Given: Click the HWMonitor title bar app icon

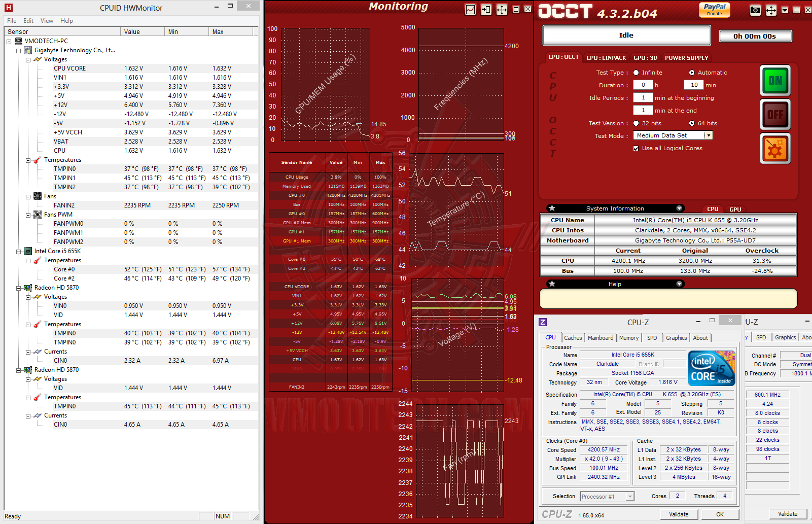Looking at the screenshot, I should 9,8.
